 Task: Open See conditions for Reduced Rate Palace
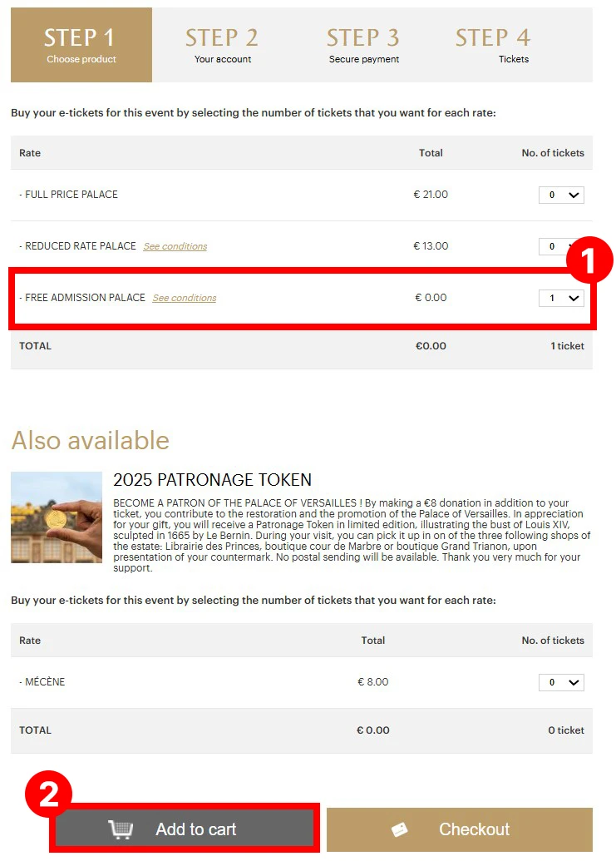pyautogui.click(x=175, y=246)
